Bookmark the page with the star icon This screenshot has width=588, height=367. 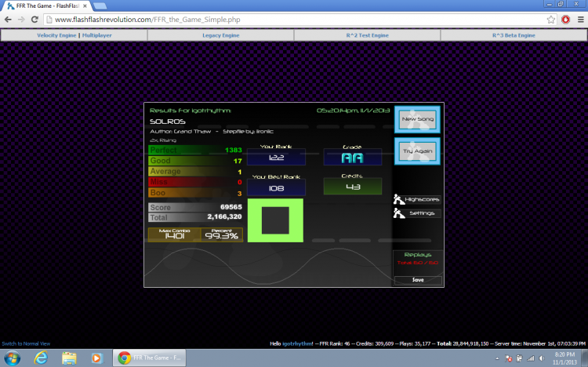(550, 20)
